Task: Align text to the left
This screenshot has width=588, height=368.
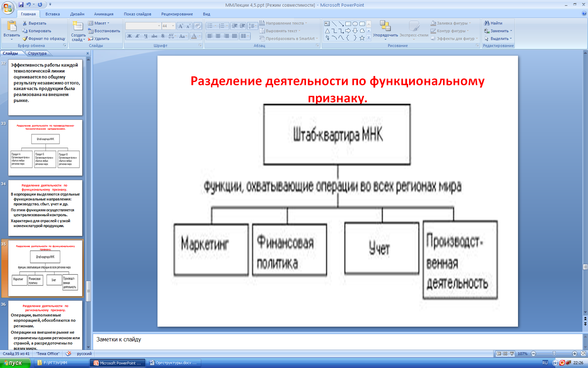Action: click(210, 36)
